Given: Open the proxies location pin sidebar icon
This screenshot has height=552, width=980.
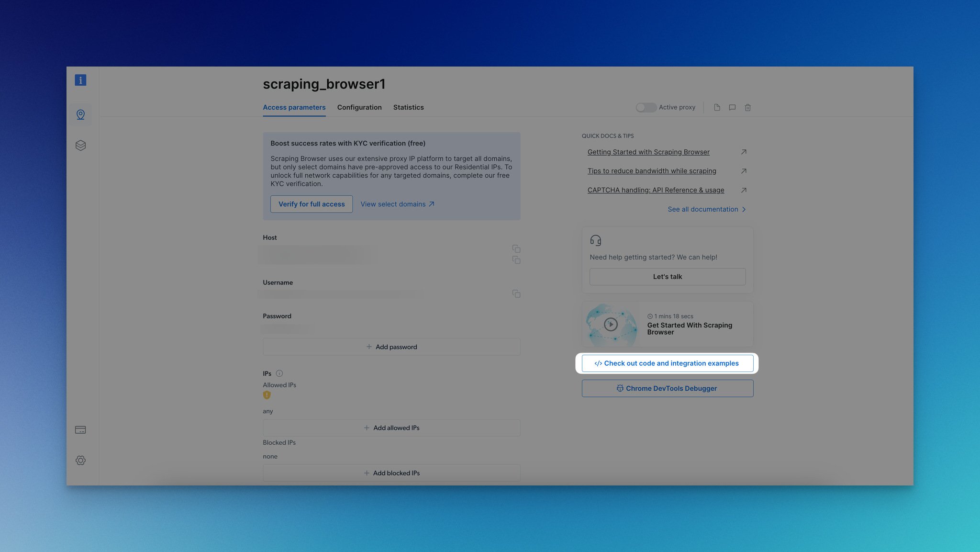Looking at the screenshot, I should (80, 114).
